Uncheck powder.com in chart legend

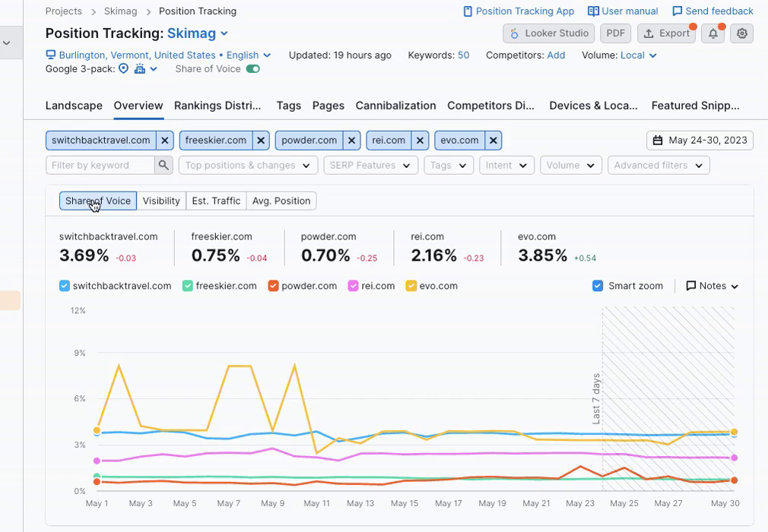click(x=273, y=287)
